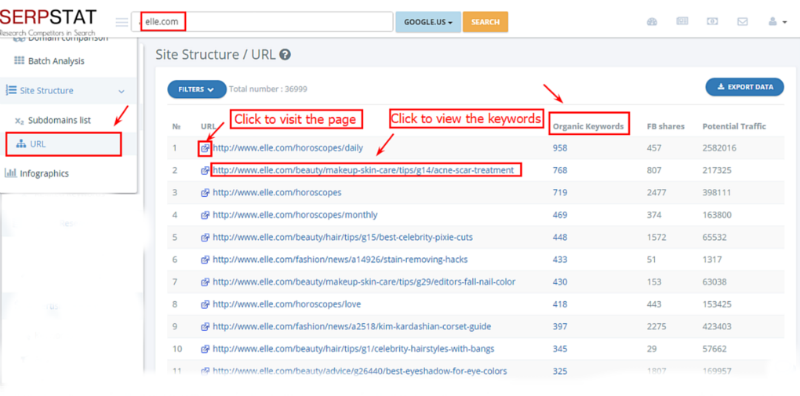Visit page icon for acne-scar-treatment row
800x396 pixels.
205,170
